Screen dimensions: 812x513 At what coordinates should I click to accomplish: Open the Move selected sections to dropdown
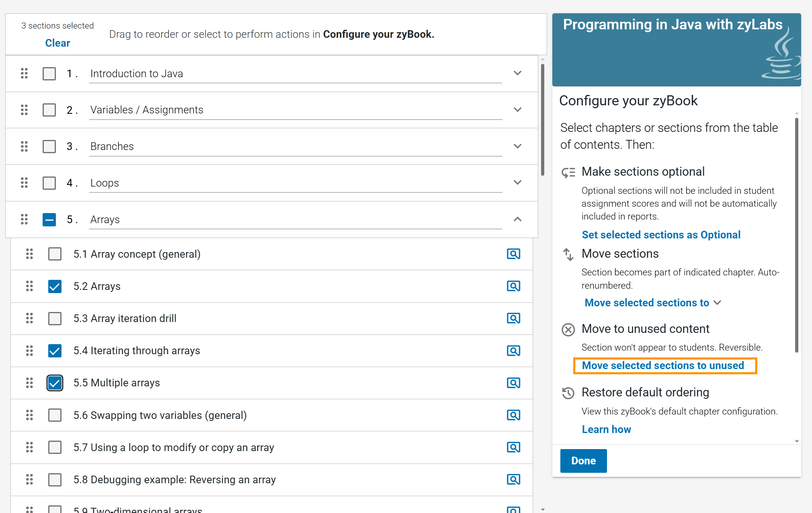pyautogui.click(x=653, y=303)
